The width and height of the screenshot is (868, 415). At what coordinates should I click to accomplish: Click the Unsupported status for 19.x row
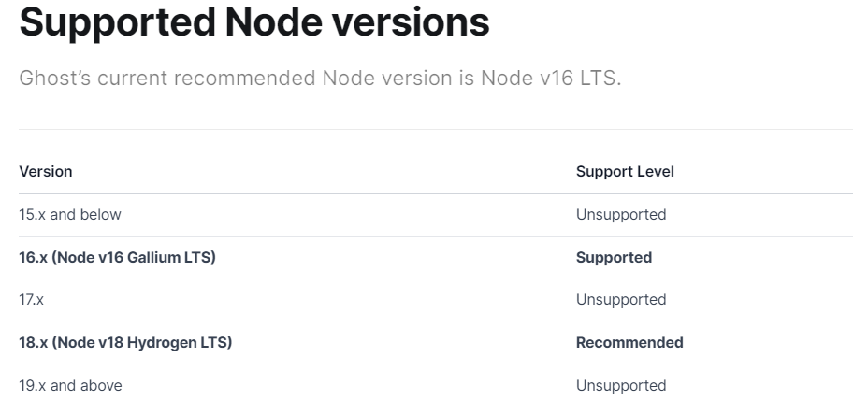[621, 386]
